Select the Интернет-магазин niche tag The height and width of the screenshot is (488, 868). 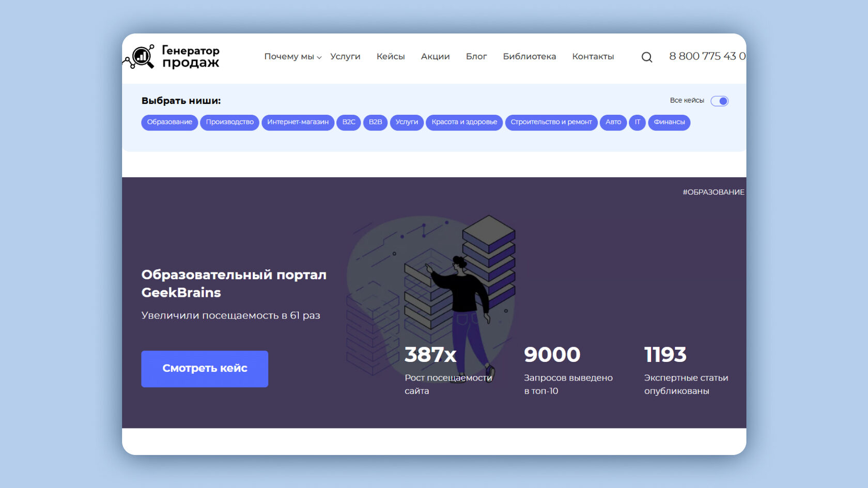click(298, 122)
